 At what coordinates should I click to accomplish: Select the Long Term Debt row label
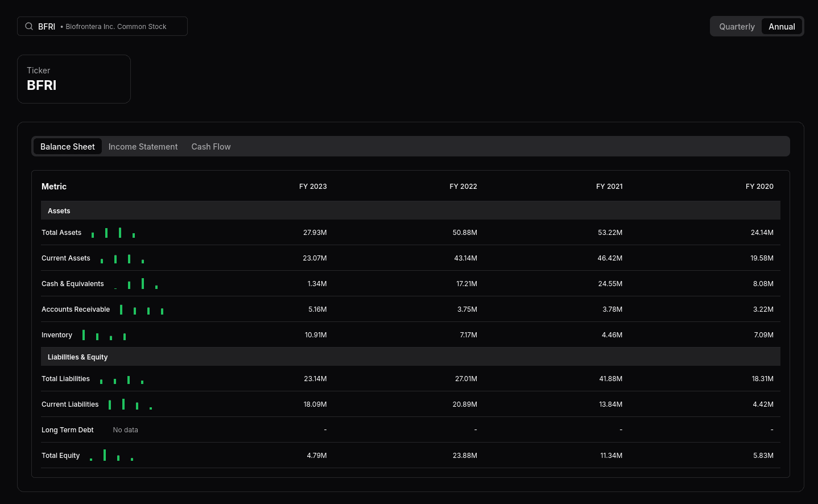pos(68,430)
